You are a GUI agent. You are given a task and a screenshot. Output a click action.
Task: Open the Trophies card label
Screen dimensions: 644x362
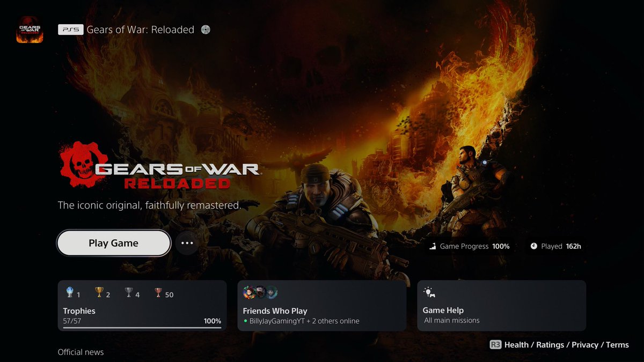[79, 311]
